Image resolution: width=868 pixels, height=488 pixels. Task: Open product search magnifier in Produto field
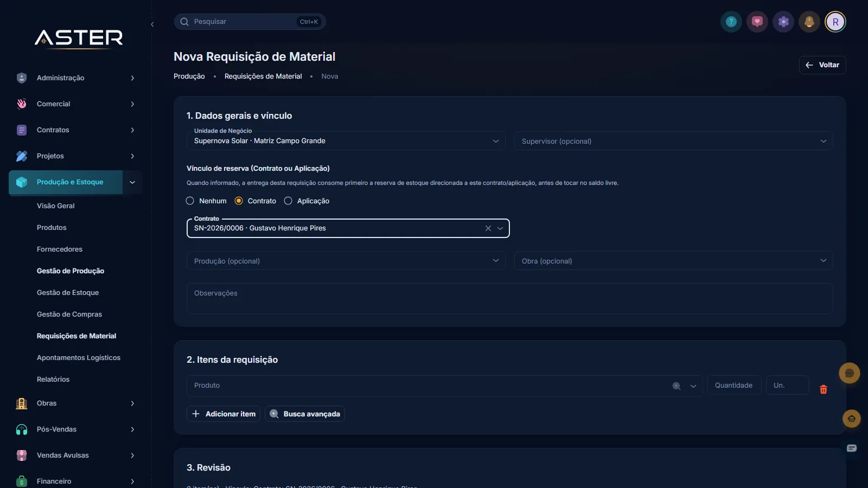point(676,386)
